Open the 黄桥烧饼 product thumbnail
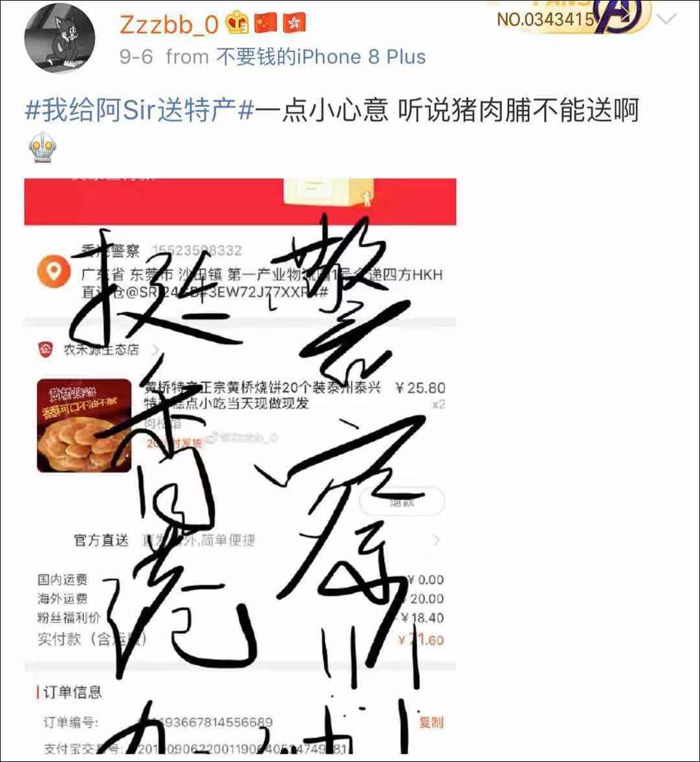This screenshot has height=762, width=700. pyautogui.click(x=84, y=426)
